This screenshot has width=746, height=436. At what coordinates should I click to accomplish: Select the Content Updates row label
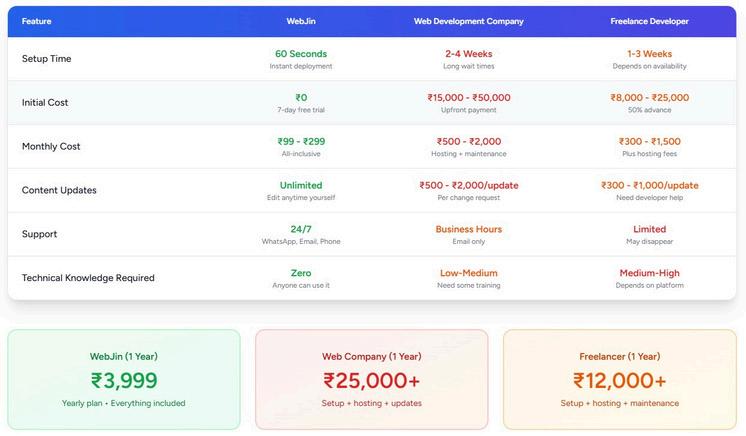[59, 190]
